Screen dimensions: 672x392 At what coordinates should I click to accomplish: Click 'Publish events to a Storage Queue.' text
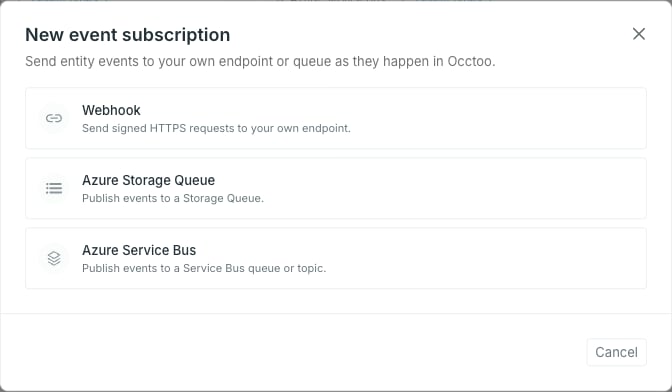(173, 198)
